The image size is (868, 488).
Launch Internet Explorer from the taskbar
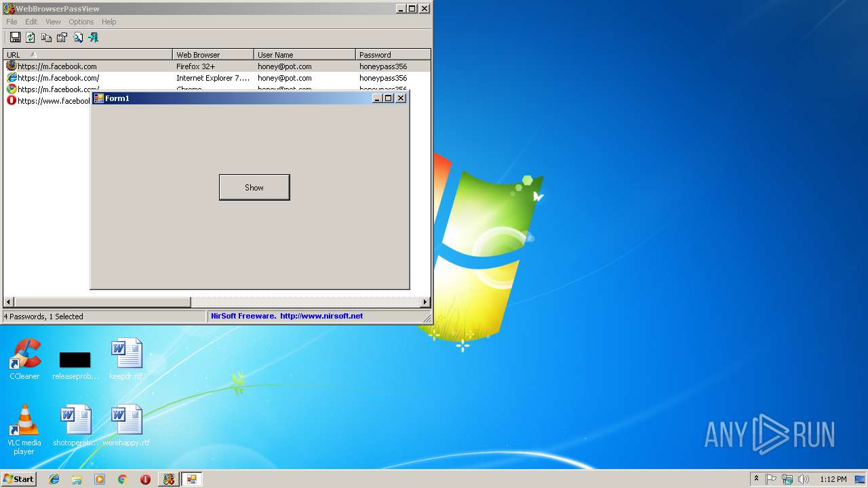[54, 479]
